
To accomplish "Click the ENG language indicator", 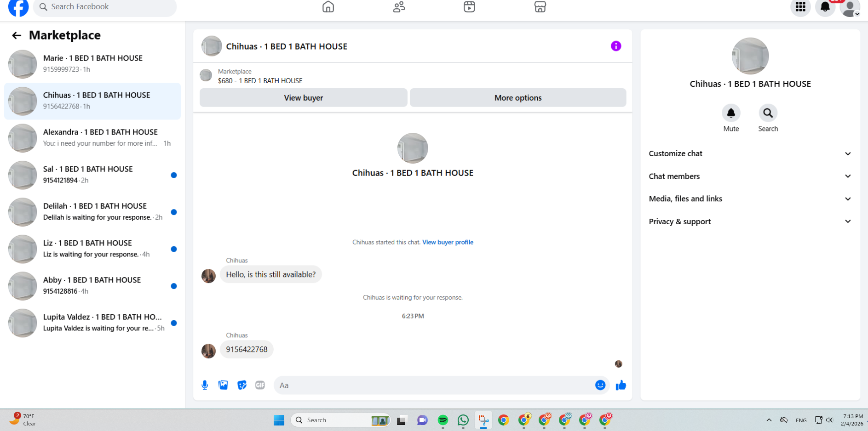I will (x=801, y=420).
